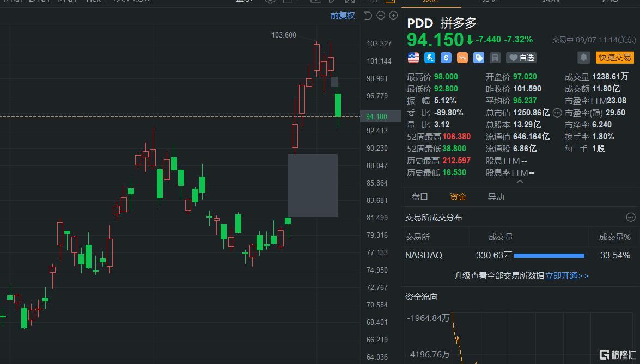Select the 资金 tab
The height and width of the screenshot is (364, 640).
pos(458,197)
